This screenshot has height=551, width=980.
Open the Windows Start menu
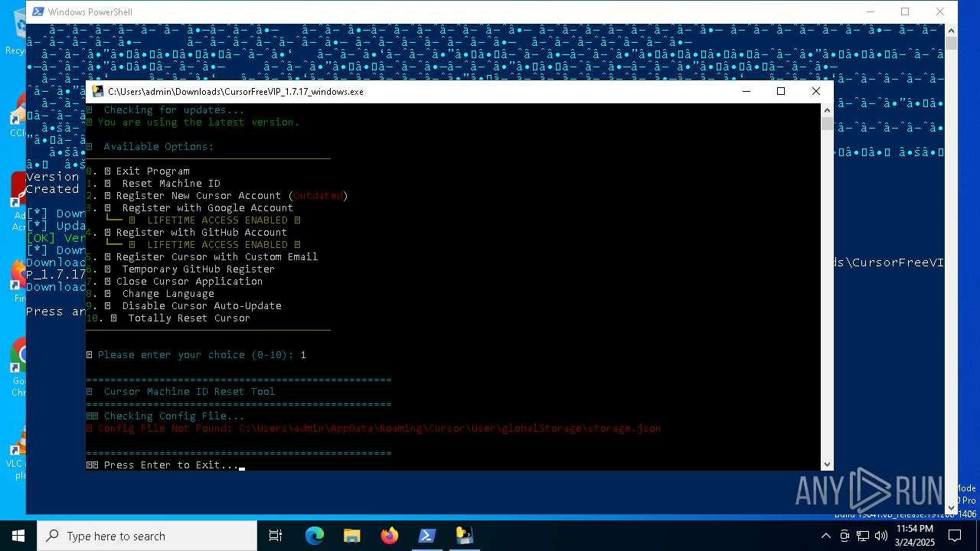tap(18, 536)
